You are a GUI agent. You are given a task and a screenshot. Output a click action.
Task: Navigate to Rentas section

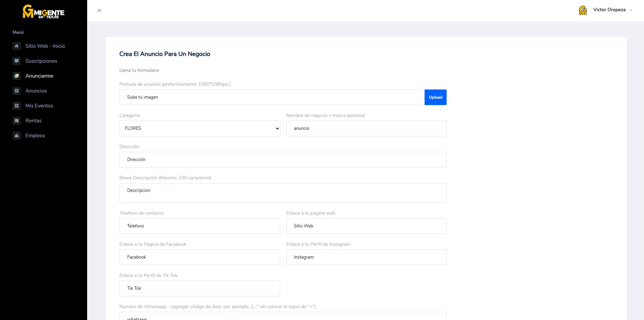click(x=34, y=121)
